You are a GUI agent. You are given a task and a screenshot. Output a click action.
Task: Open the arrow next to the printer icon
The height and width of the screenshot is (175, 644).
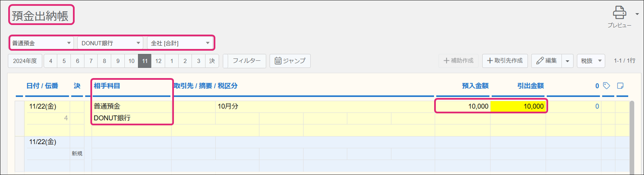click(637, 14)
